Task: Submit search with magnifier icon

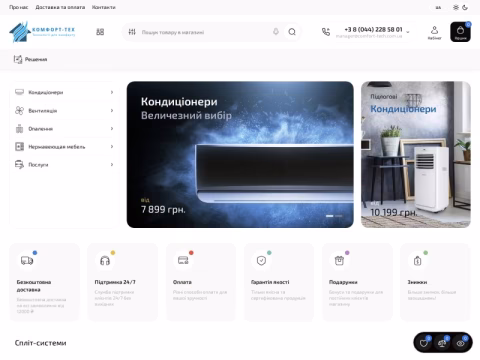Action: (292, 32)
